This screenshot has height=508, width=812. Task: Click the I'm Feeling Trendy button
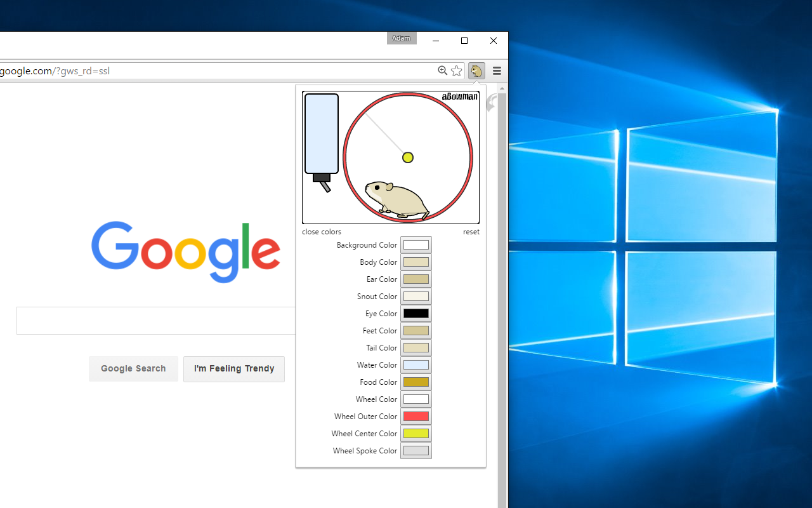tap(234, 369)
